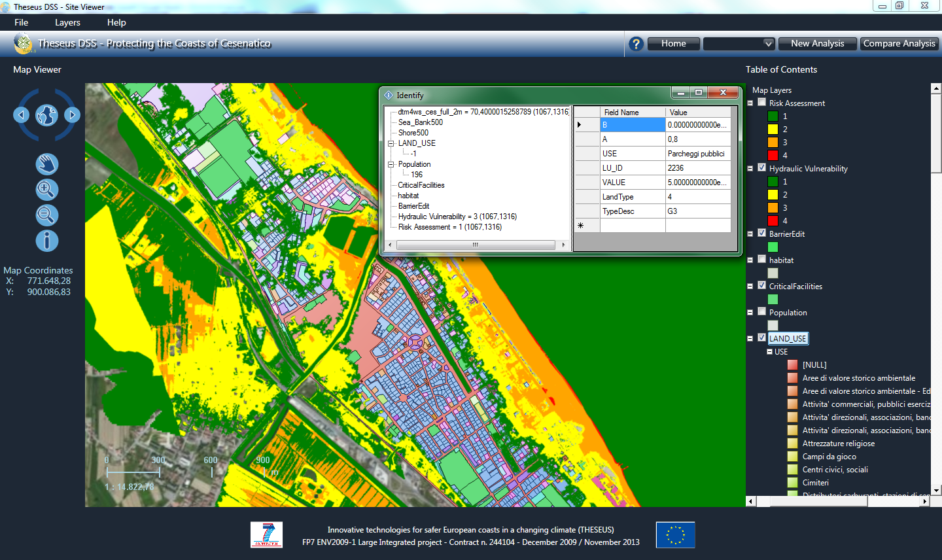Click the yellow swatch under Hydraulic Vulnerability
The image size is (942, 560).
click(x=773, y=194)
